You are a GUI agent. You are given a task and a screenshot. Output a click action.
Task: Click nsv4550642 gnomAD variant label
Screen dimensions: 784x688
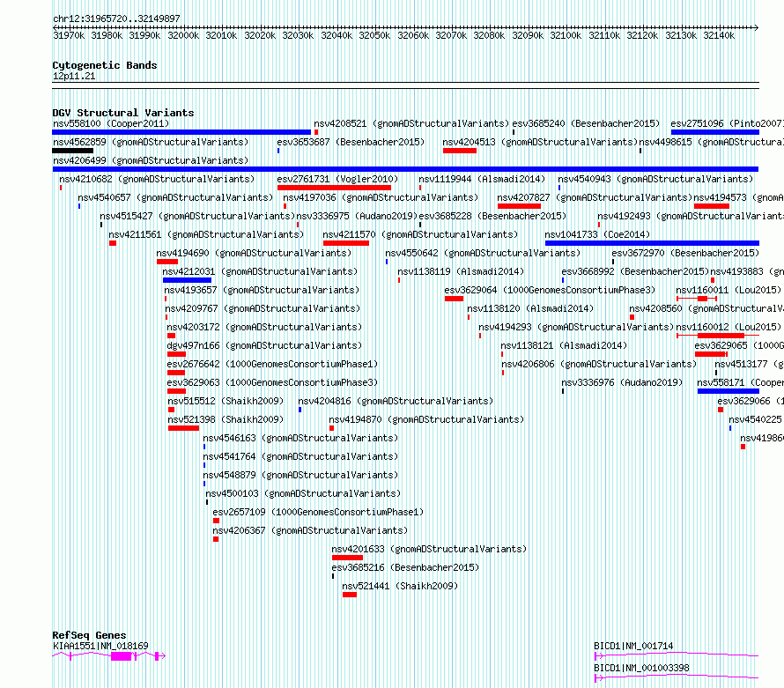pos(483,253)
